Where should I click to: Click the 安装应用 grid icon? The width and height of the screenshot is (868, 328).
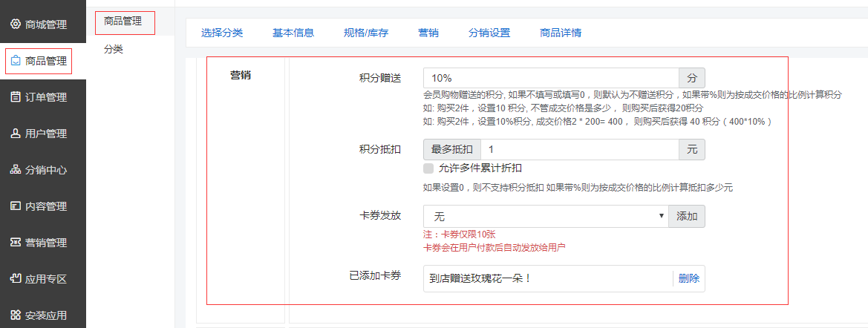click(16, 315)
